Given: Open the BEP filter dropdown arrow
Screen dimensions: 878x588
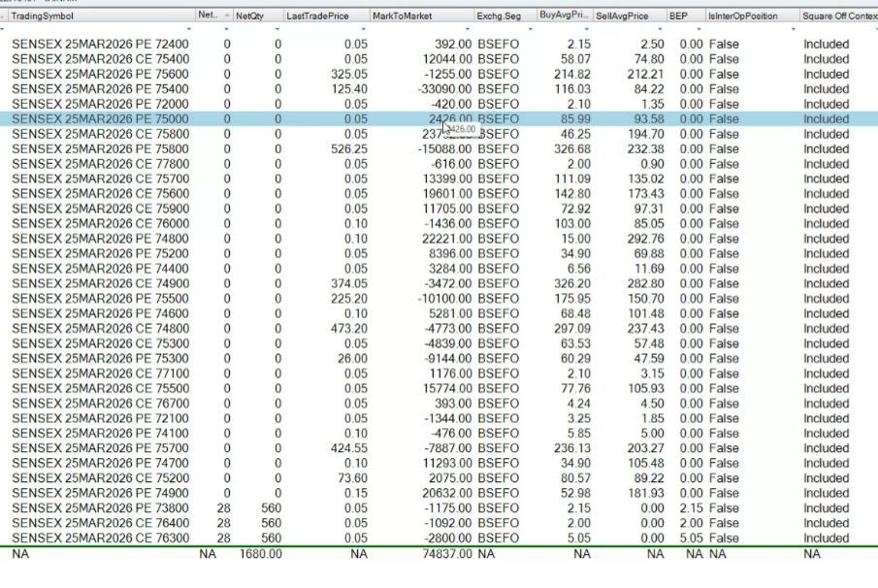Looking at the screenshot, I should (699, 28).
